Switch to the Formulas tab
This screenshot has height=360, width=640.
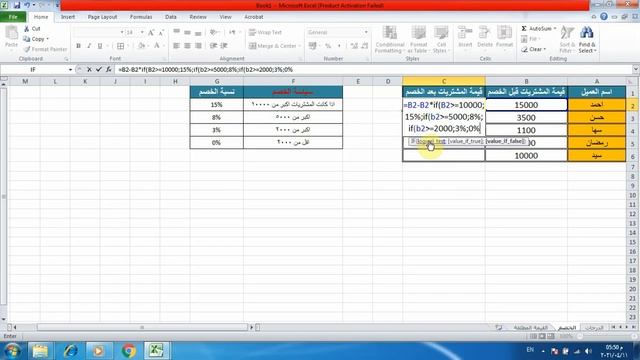pyautogui.click(x=141, y=17)
